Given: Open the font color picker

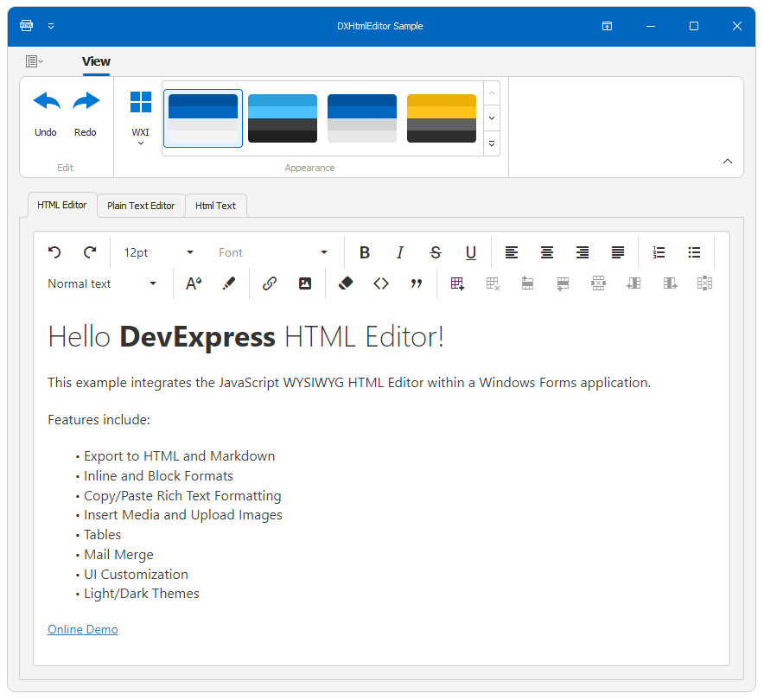Looking at the screenshot, I should [x=194, y=283].
